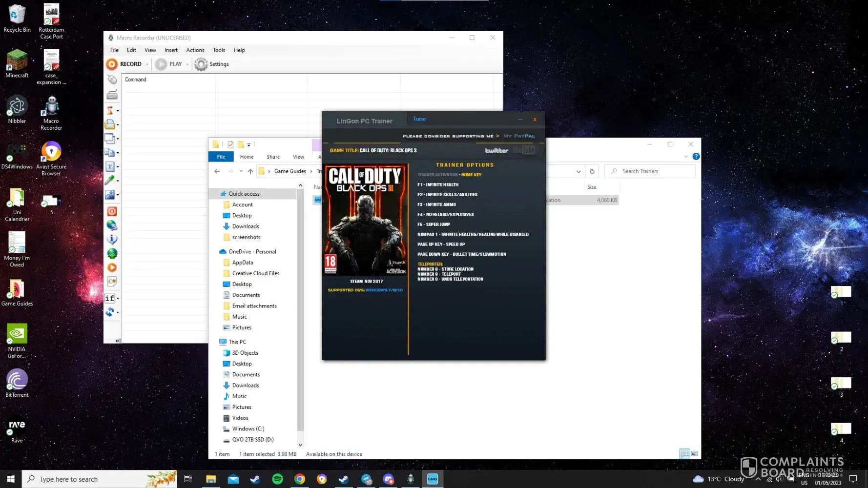Click the Spotify icon on the taskbar
Screen dimensions: 868x488
pyautogui.click(x=277, y=479)
